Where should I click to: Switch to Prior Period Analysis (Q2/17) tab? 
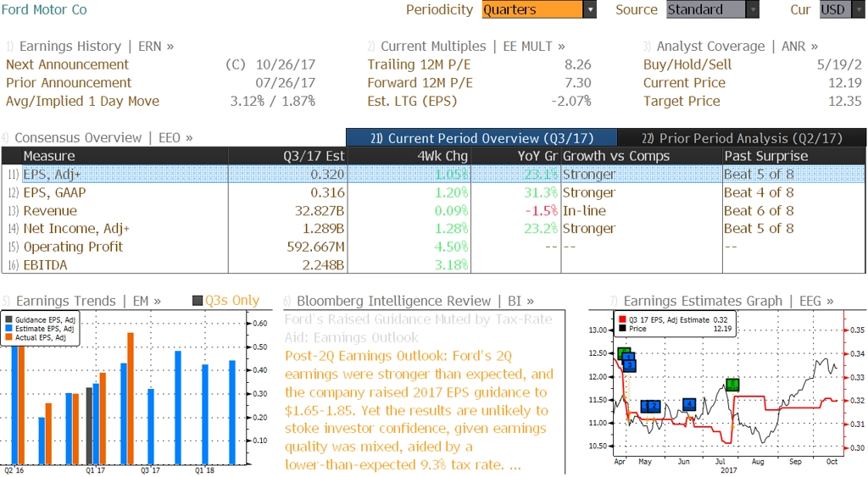(x=742, y=138)
